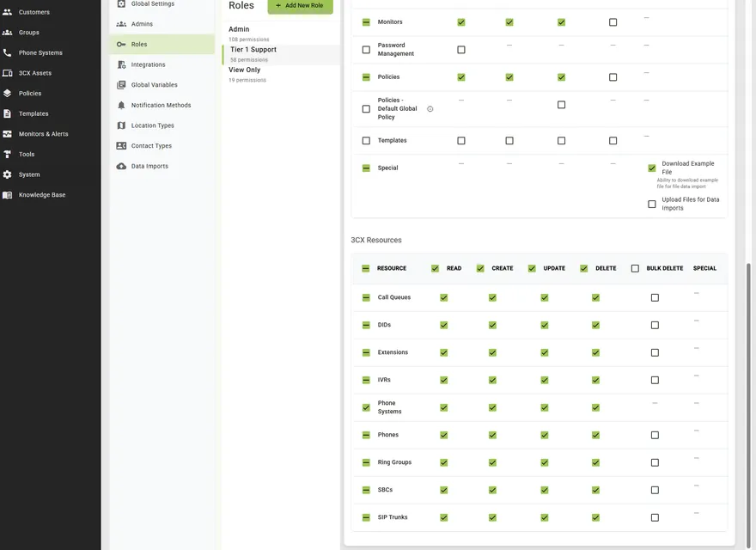
Task: Uncheck DIDs Read permission
Action: 443,325
